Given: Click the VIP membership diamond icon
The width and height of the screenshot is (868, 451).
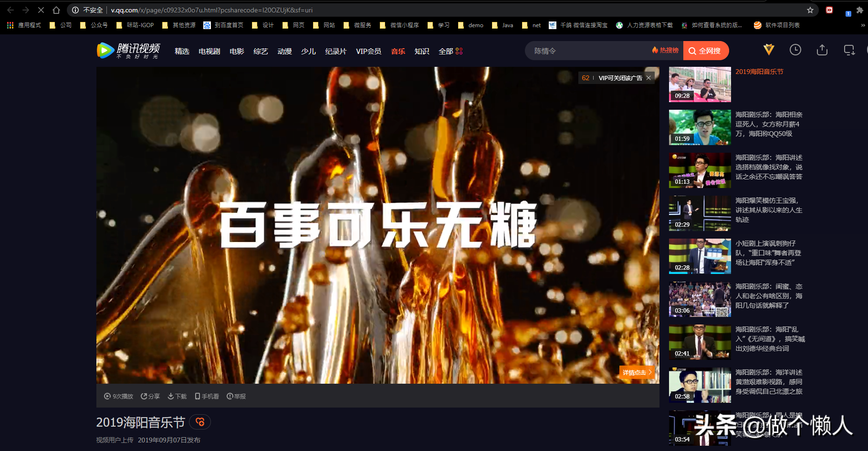Looking at the screenshot, I should [768, 50].
